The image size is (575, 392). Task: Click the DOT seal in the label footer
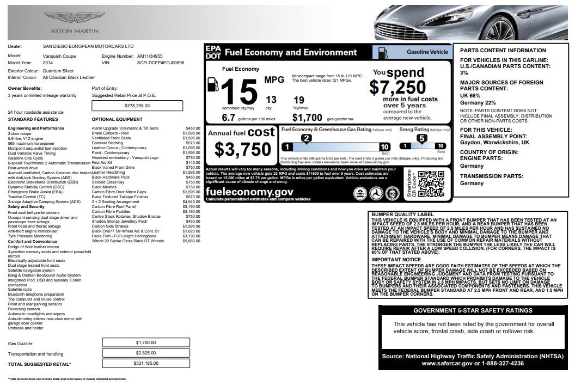pyautogui.click(x=376, y=193)
